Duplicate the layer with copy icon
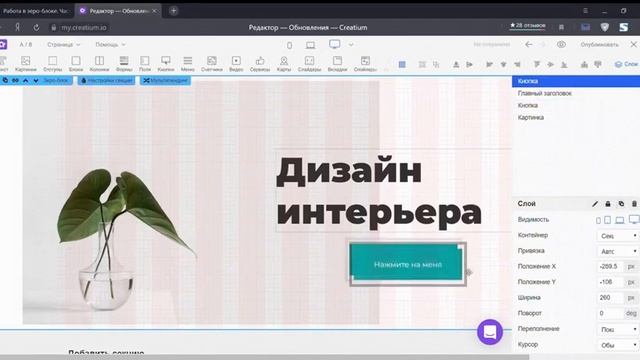The width and height of the screenshot is (640, 360). click(621, 204)
